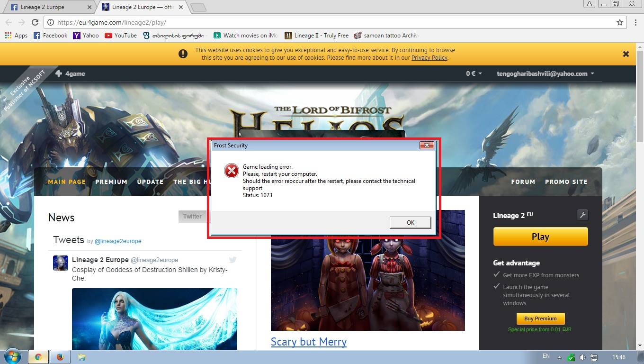Open Firefox from the taskbar
Viewport: 644px width, 364px height.
[x=60, y=357]
